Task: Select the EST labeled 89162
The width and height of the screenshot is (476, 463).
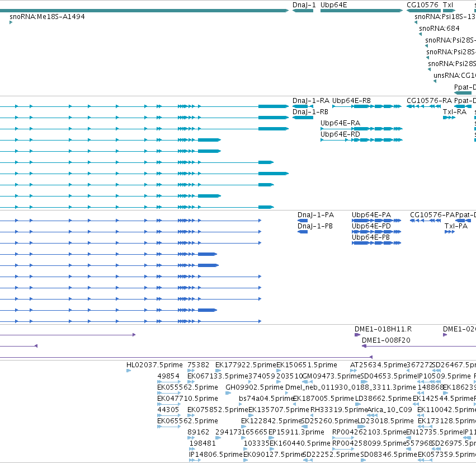Action: 198,432
